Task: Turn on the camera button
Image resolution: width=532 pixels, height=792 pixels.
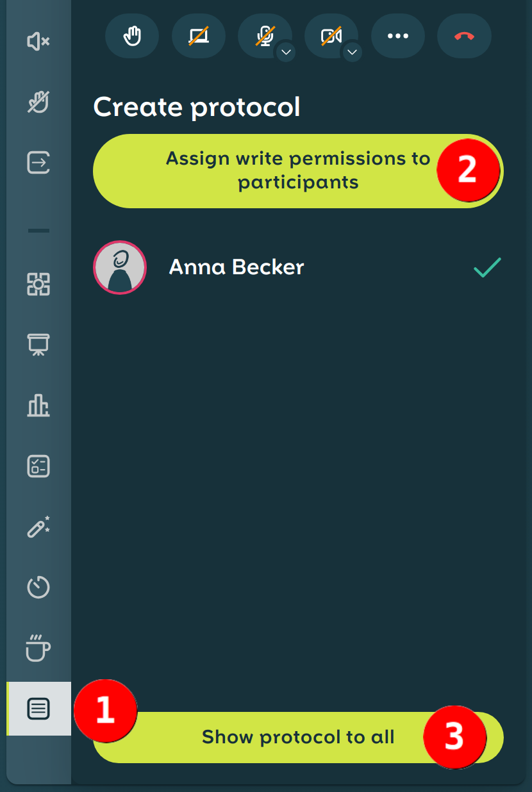Action: pyautogui.click(x=331, y=36)
